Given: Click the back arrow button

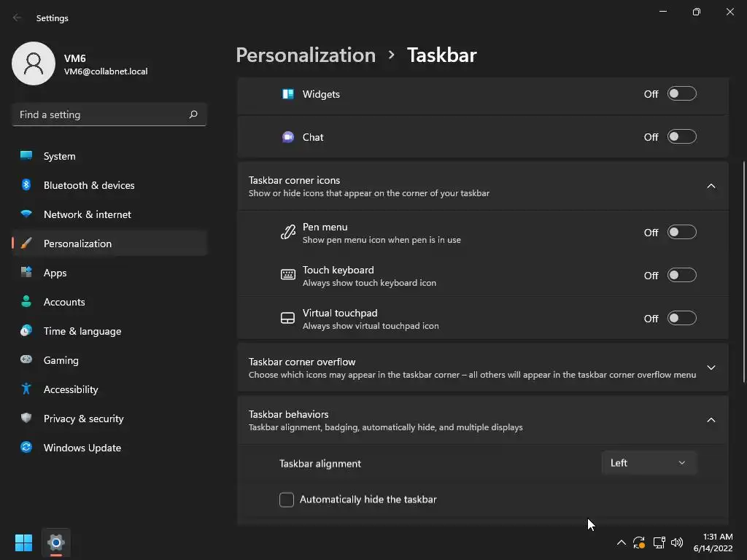Looking at the screenshot, I should 18,18.
